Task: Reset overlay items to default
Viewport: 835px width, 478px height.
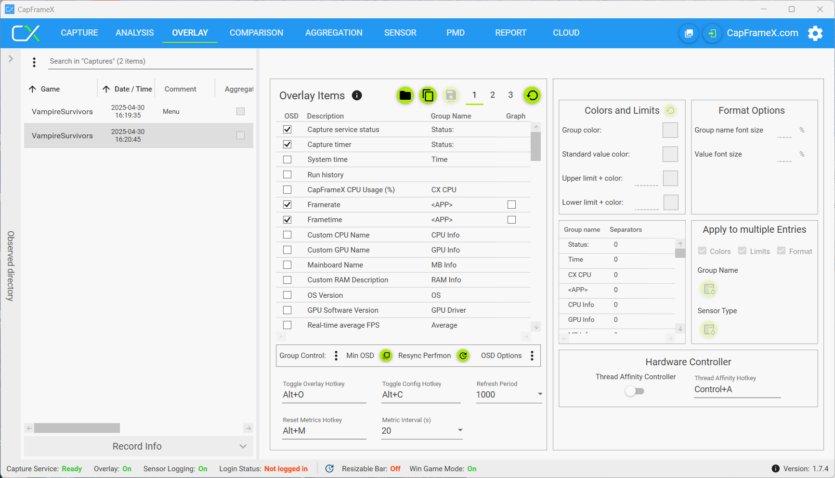Action: click(532, 95)
